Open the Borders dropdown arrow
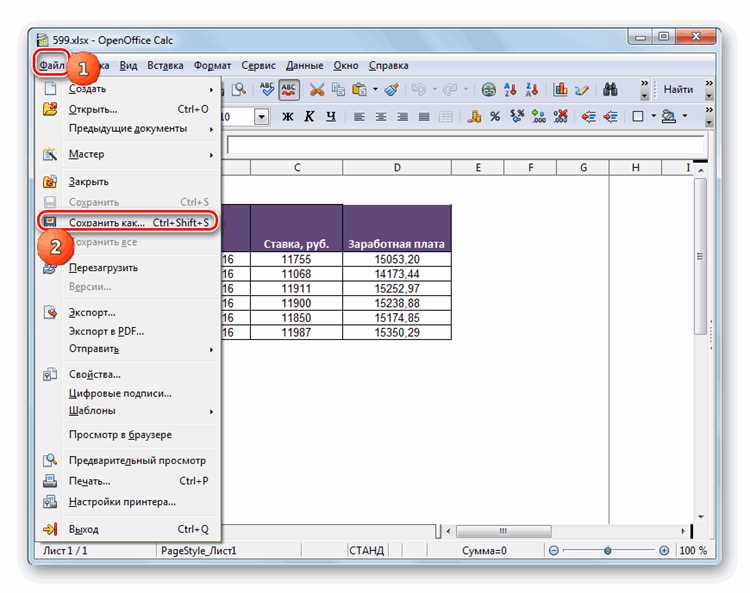Viewport: 750px width, 593px height. (653, 117)
